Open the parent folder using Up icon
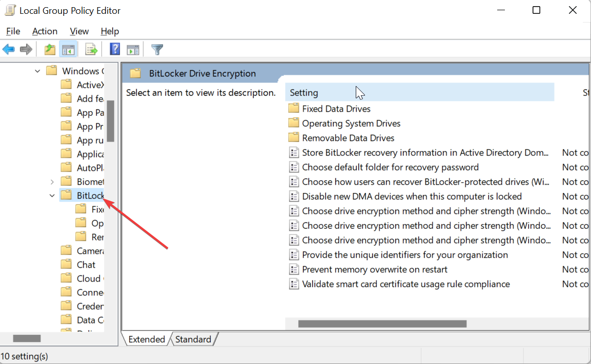 (x=49, y=49)
